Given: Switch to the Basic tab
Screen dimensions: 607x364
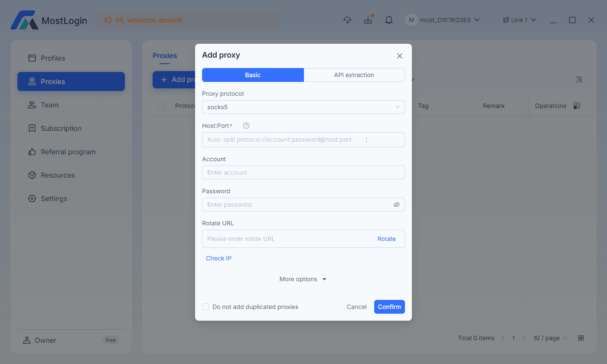Looking at the screenshot, I should 253,75.
